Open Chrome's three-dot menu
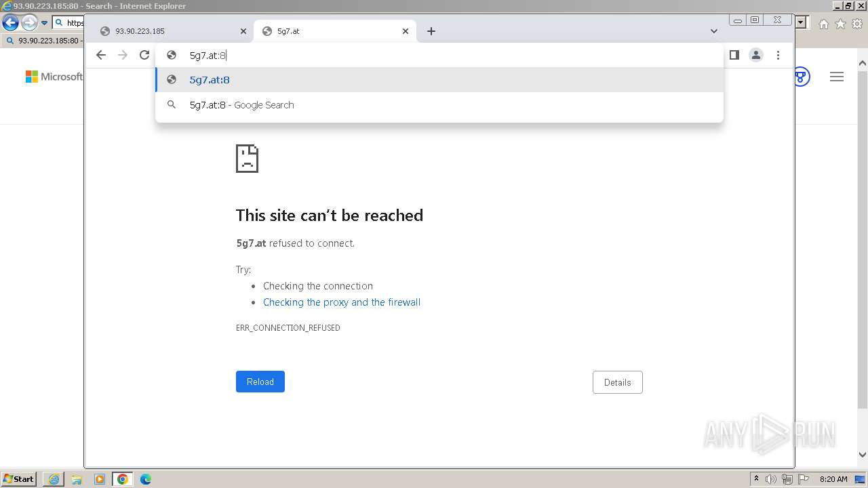868x488 pixels. pyautogui.click(x=778, y=56)
